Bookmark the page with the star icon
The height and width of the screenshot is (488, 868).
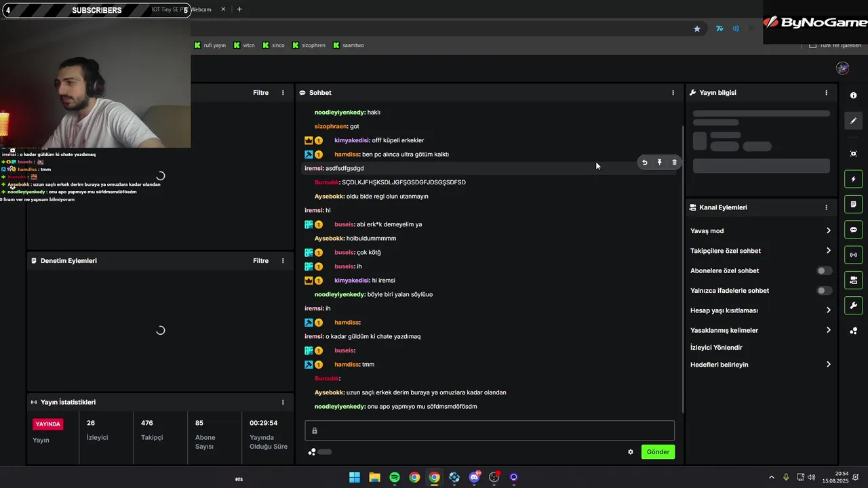696,28
